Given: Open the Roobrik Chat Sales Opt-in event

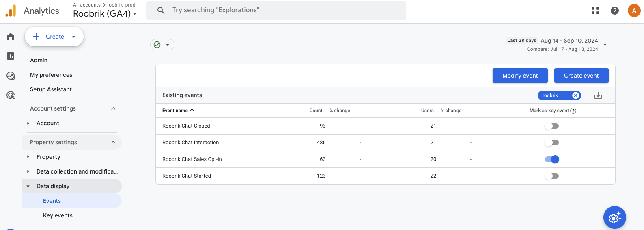Looking at the screenshot, I should point(192,159).
